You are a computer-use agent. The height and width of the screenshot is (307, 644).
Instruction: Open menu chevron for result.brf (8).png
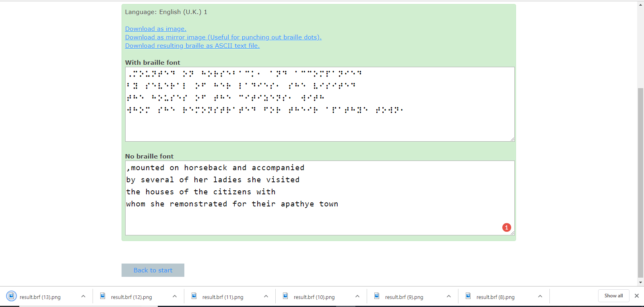pos(540,297)
